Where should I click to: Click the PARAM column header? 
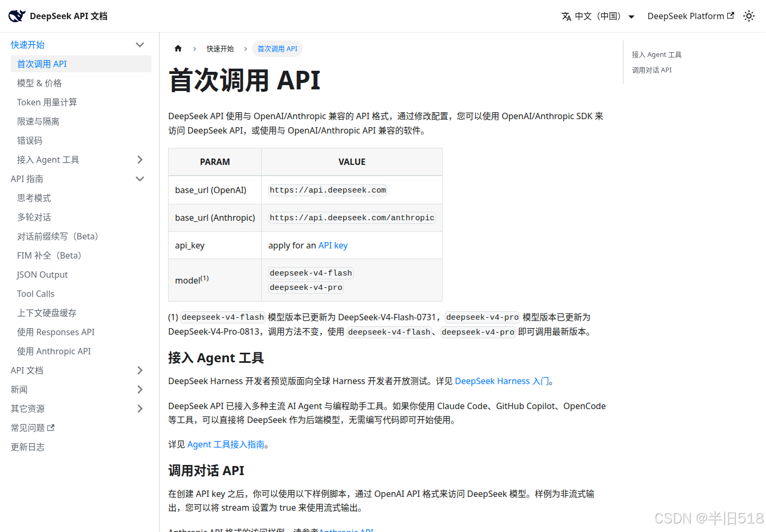click(215, 162)
